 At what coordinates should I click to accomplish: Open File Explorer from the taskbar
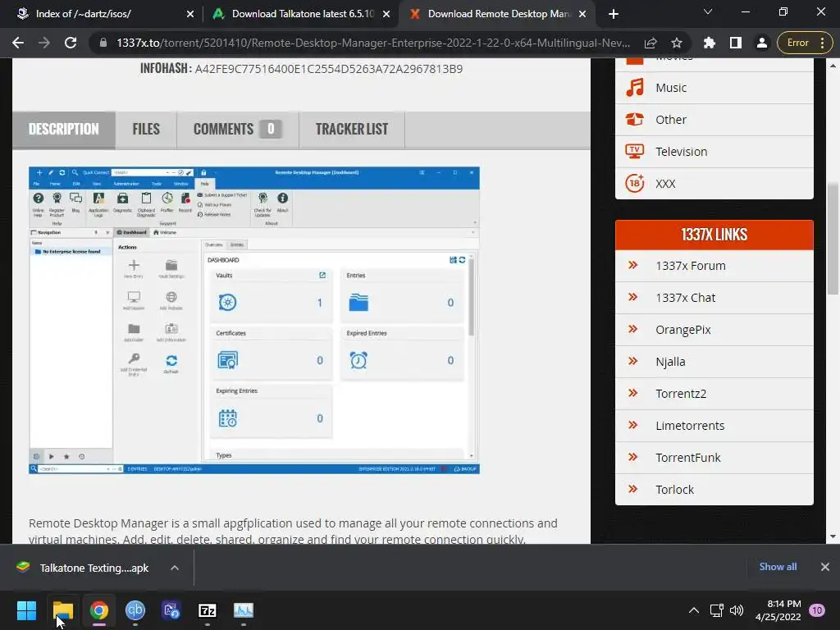click(62, 610)
